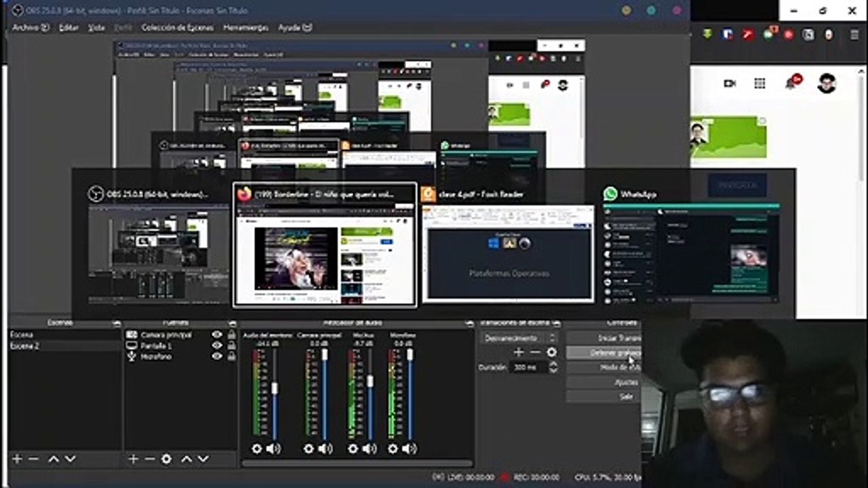Screen dimensions: 868x488
Task: Move the selected source up
Action: [186, 459]
